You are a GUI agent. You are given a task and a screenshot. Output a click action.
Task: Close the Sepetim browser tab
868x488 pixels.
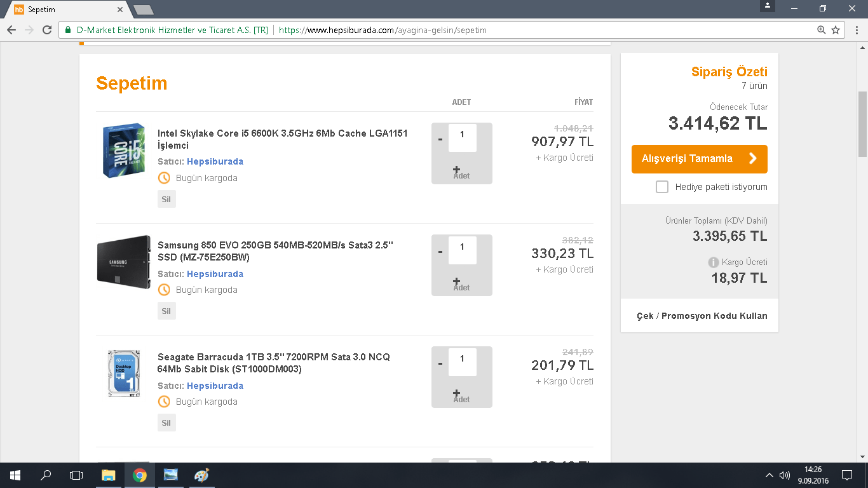pos(121,10)
